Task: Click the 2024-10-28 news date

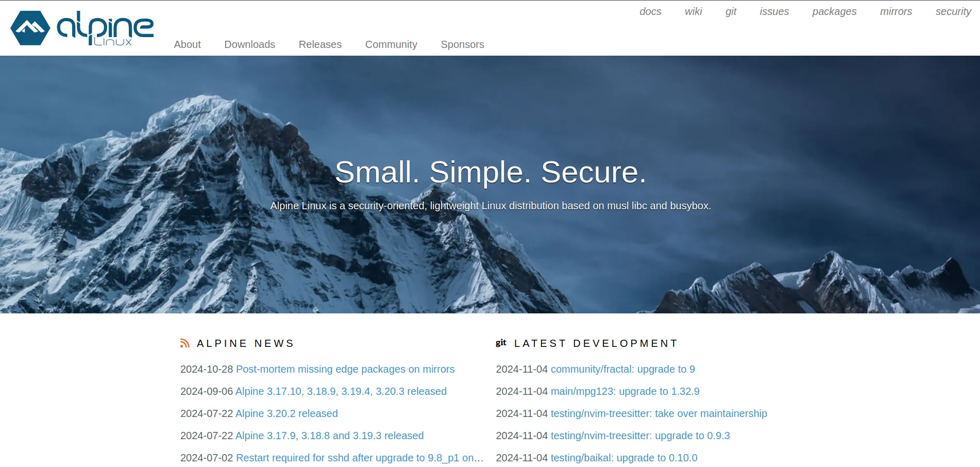Action: (x=207, y=369)
